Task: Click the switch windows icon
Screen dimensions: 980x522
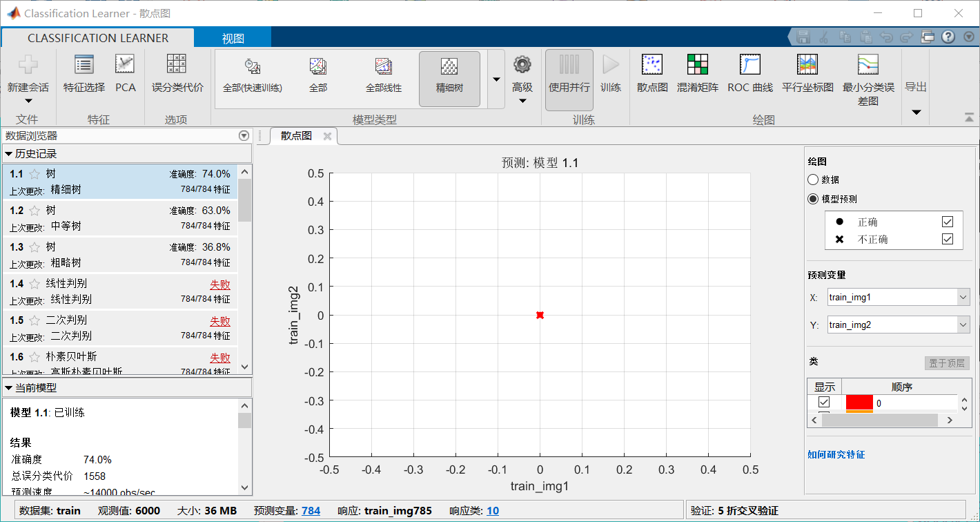Action: [x=928, y=37]
